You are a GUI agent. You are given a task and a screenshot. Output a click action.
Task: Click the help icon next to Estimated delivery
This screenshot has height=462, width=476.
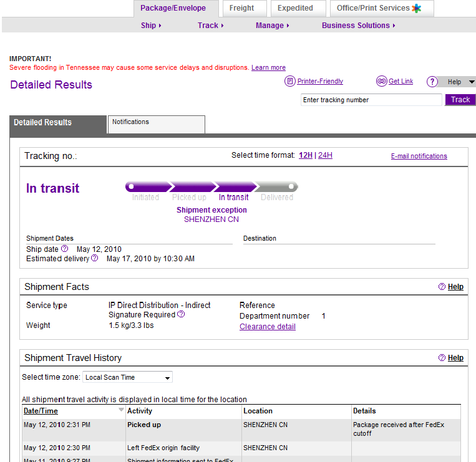(94, 258)
